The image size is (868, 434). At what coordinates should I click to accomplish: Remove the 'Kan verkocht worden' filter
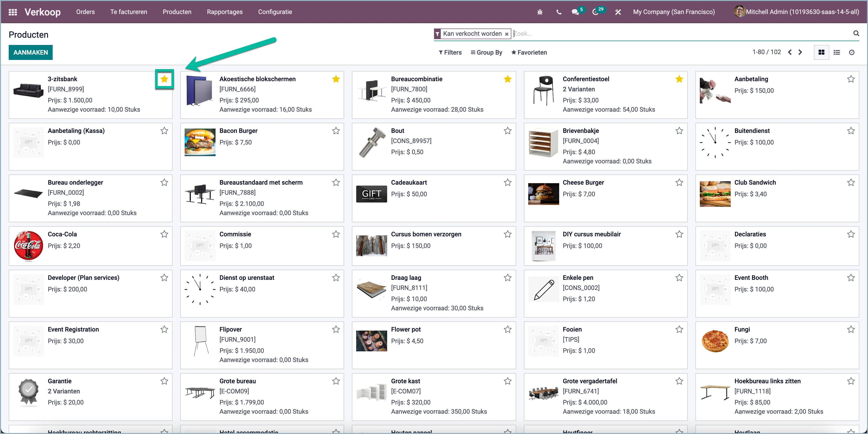[x=506, y=34]
